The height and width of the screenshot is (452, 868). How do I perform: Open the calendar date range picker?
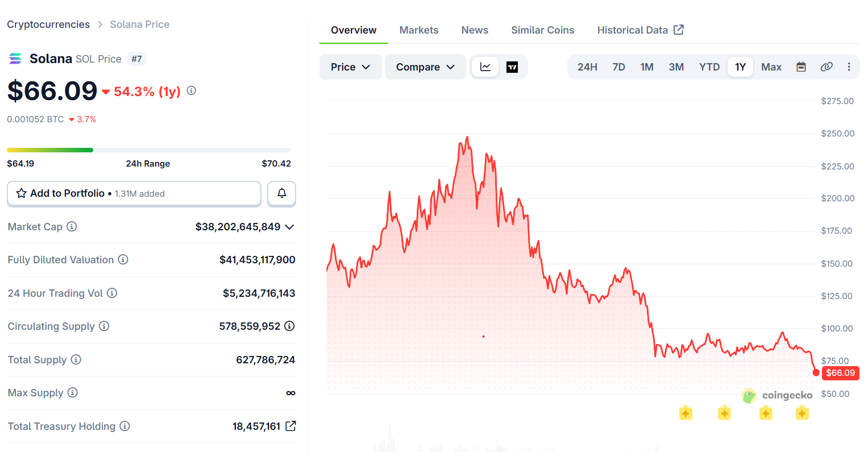pyautogui.click(x=801, y=67)
